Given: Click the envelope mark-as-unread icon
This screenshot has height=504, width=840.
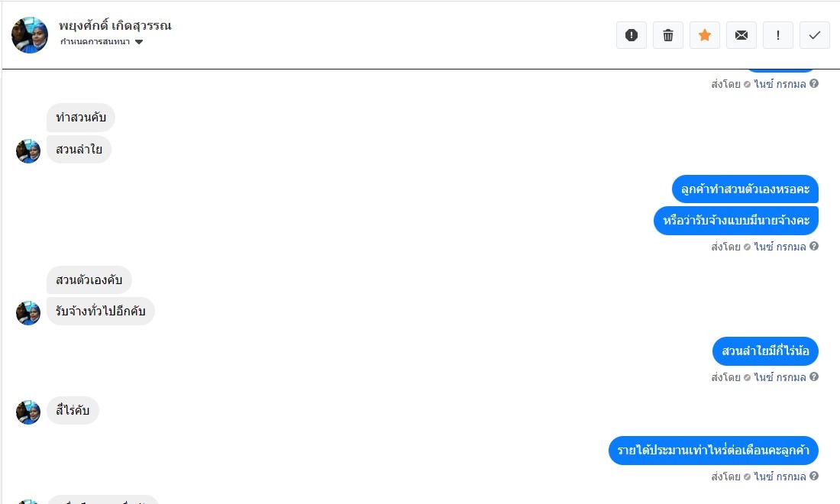Looking at the screenshot, I should point(741,35).
